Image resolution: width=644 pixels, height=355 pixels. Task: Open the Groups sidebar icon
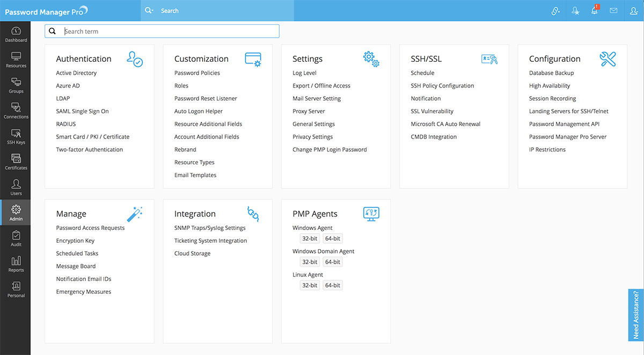(16, 82)
